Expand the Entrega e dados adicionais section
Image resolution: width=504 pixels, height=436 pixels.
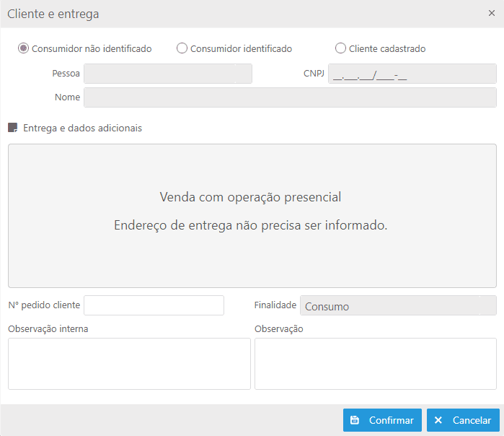[82, 128]
